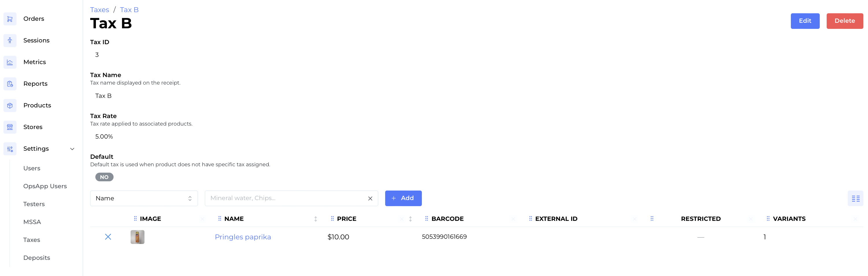Select the Products box icon

click(x=10, y=105)
